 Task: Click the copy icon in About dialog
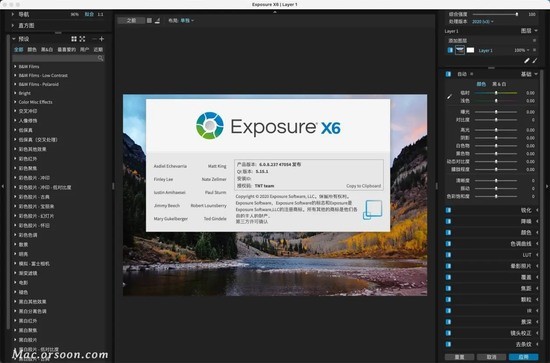(372, 210)
